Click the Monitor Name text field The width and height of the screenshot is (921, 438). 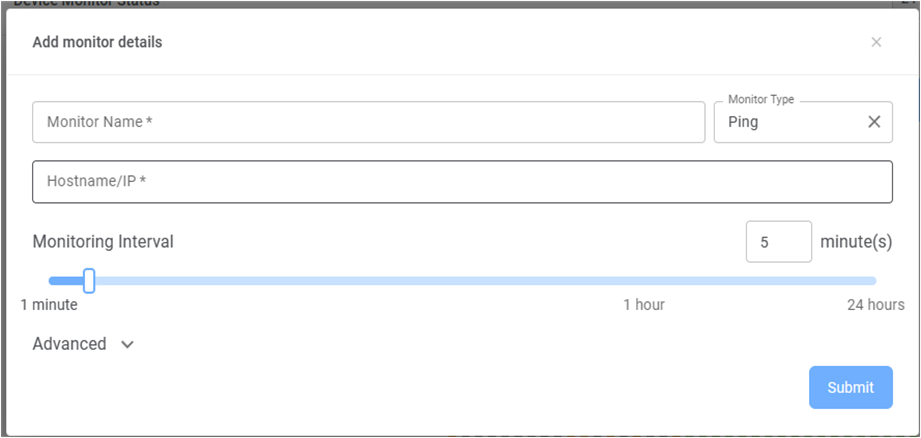click(368, 122)
